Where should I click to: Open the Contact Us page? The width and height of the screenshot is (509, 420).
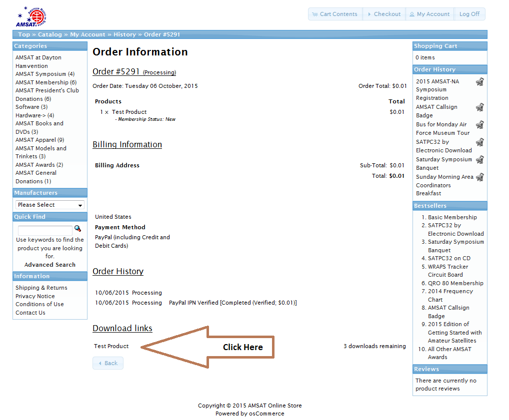(30, 313)
